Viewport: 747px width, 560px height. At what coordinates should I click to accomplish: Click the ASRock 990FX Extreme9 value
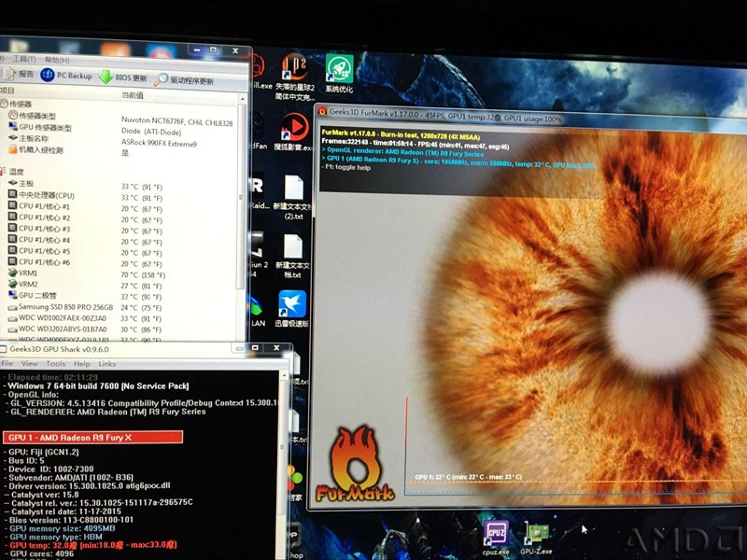pos(159,144)
